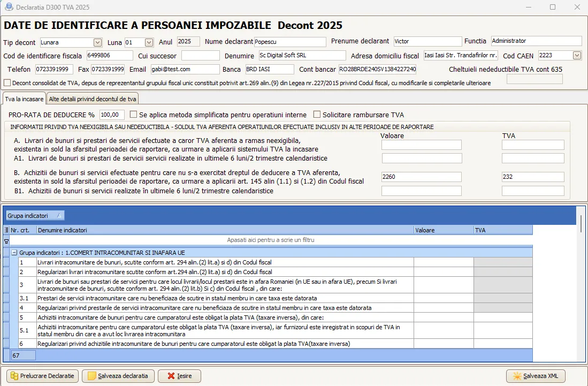The height and width of the screenshot is (386, 588).
Task: Click the Declaratia D300 app icon in title bar
Action: 9,7
